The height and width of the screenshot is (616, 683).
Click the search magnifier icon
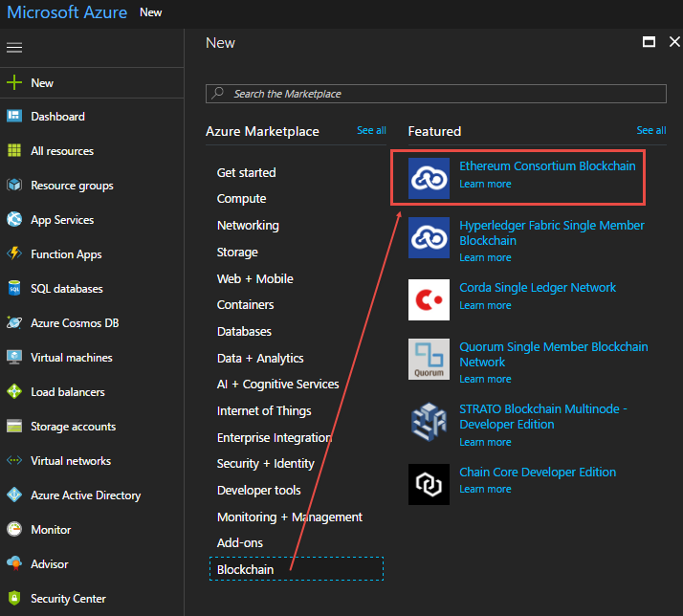(x=217, y=93)
